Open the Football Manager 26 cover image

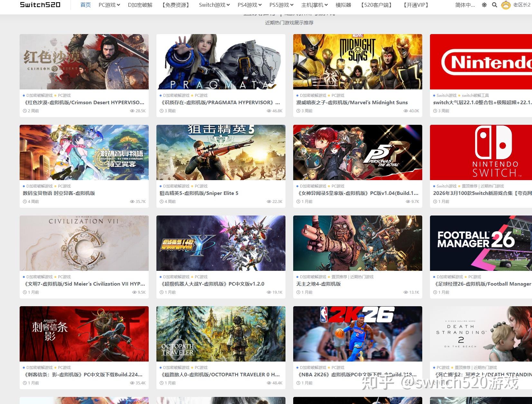[x=481, y=243]
